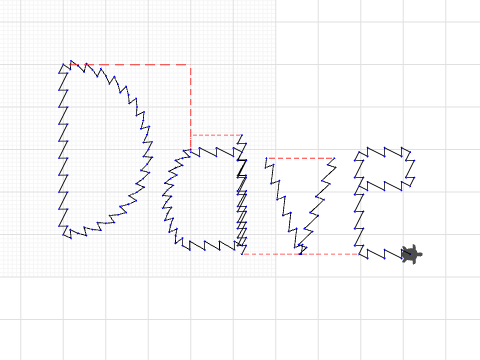Image resolution: width=480 pixels, height=360 pixels.
Task: Click the straight left edge of letter D
Action: 63,149
